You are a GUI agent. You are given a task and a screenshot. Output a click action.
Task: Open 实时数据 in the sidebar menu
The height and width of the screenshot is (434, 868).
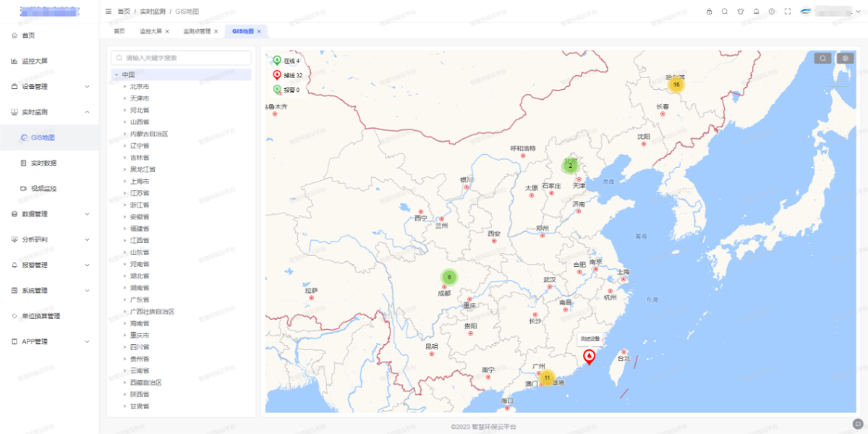[x=43, y=163]
